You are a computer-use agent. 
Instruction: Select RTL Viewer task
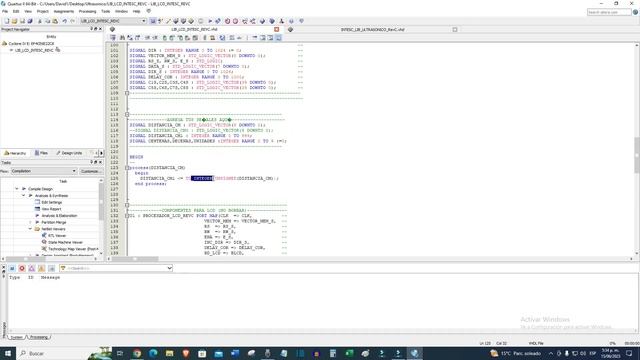pos(57,236)
